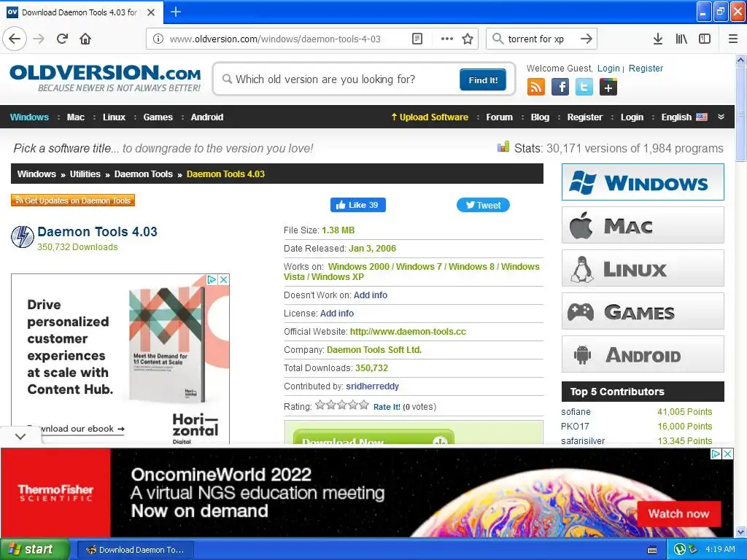
Task: Open the Android nav menu item
Action: pyautogui.click(x=207, y=117)
